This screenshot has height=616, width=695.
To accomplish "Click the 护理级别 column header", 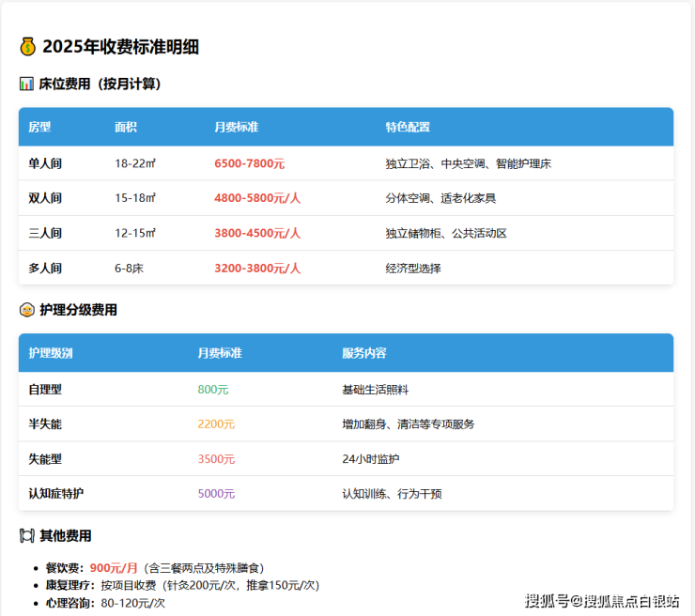I will [51, 353].
